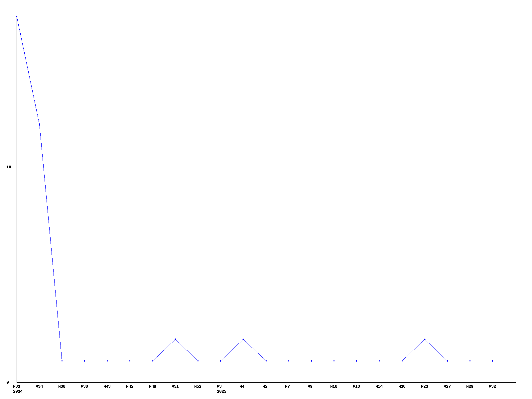This screenshot has height=399, width=532.
Task: Click the W27 x-axis label
Action: tap(447, 386)
